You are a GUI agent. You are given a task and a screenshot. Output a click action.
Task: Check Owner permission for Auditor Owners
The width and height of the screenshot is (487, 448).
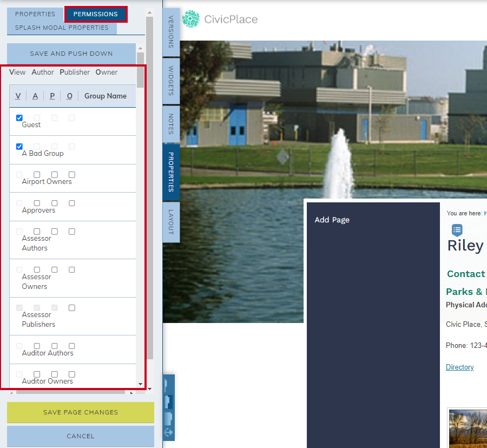72,374
